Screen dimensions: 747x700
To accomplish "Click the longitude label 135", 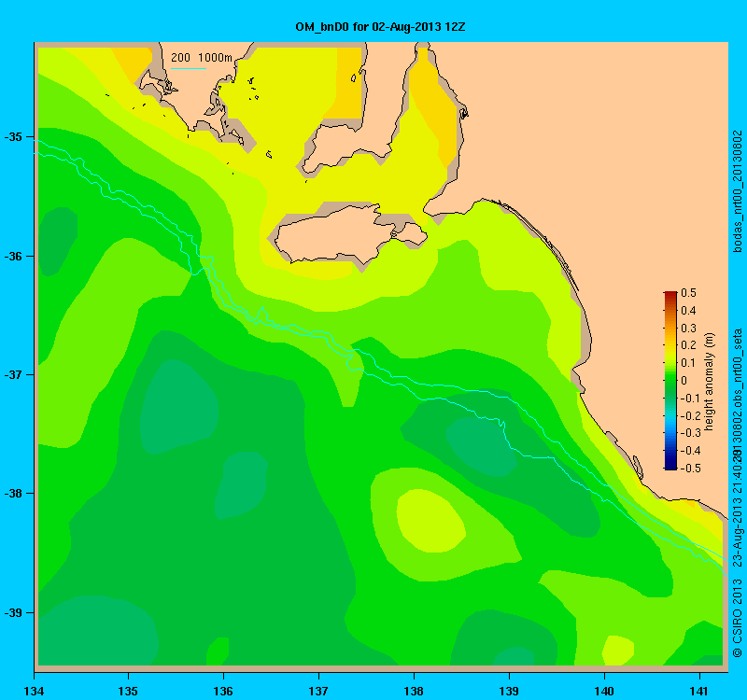I will click(x=128, y=691).
